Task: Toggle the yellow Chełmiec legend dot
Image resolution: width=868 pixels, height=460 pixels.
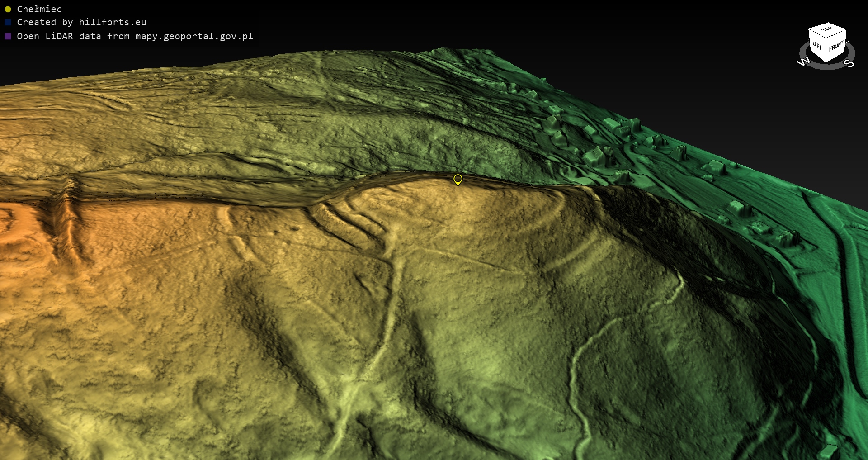Action: pos(8,9)
